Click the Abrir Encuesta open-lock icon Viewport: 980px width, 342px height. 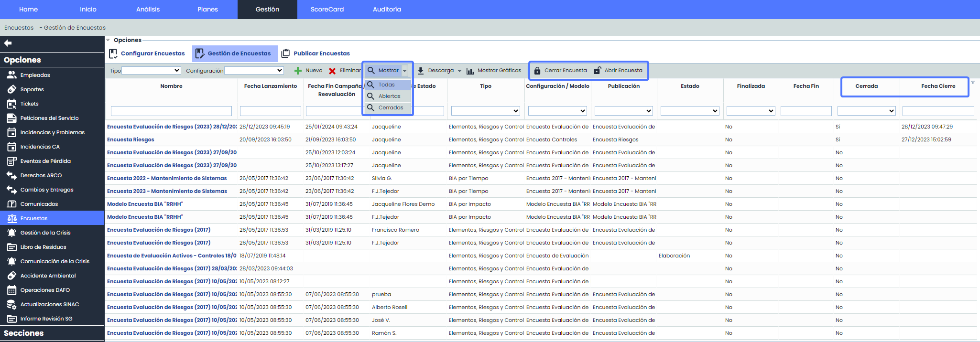(x=597, y=71)
